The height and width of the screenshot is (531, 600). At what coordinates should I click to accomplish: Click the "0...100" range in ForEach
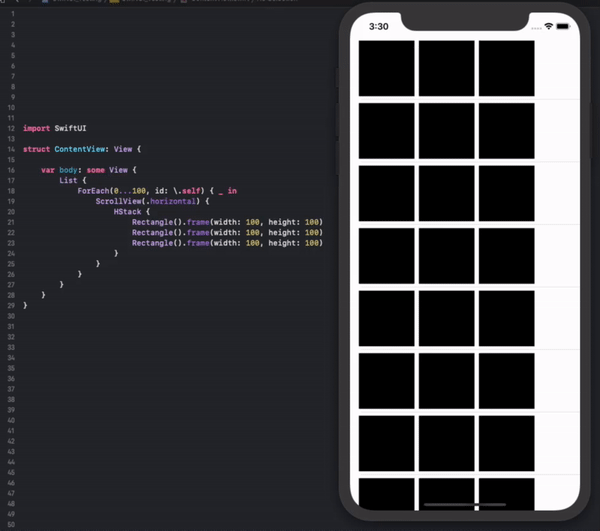(x=130, y=191)
